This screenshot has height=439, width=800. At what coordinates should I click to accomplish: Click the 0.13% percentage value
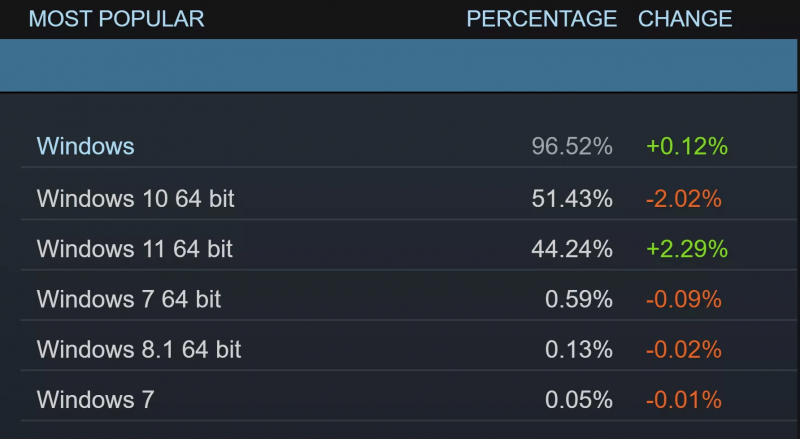(579, 350)
